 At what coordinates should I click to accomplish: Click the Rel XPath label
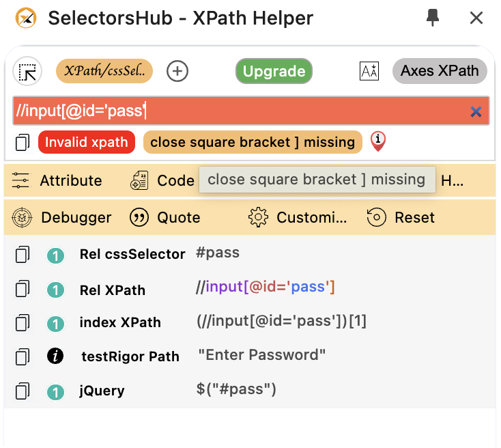[x=113, y=290]
